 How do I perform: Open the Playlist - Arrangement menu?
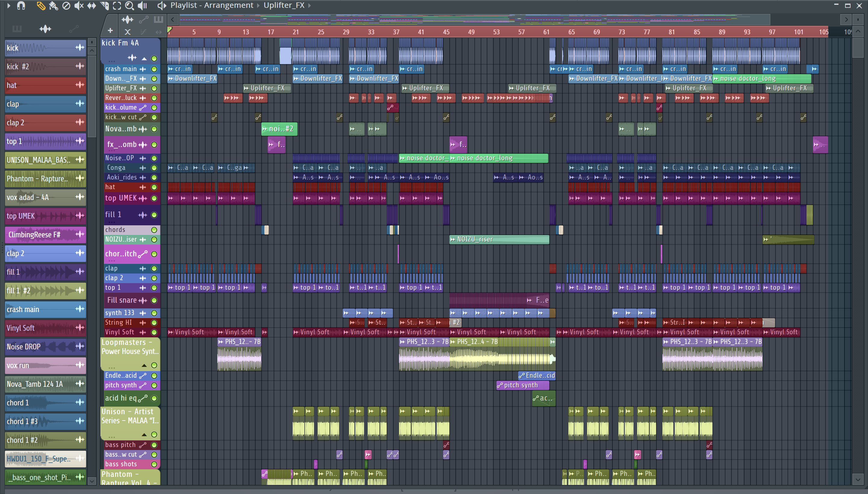212,5
